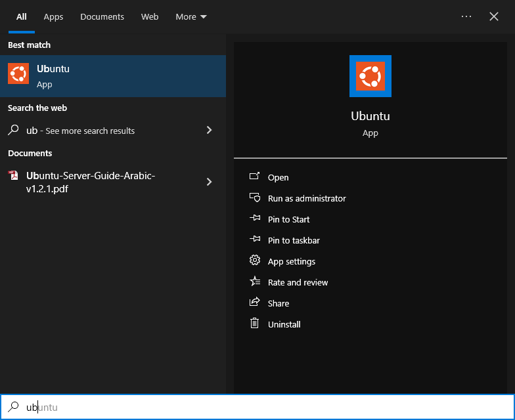Click the Ubuntu icon in Best match
This screenshot has width=515, height=420.
point(18,73)
